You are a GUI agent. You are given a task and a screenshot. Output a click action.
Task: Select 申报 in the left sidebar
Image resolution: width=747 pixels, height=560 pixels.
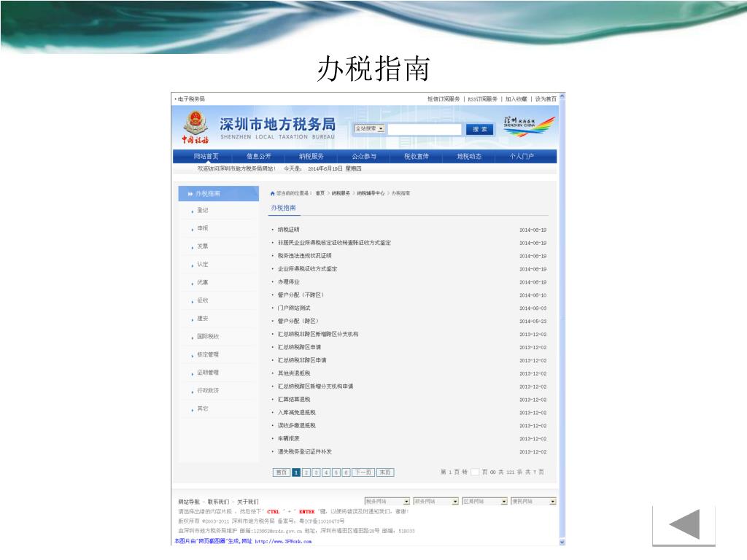(203, 228)
